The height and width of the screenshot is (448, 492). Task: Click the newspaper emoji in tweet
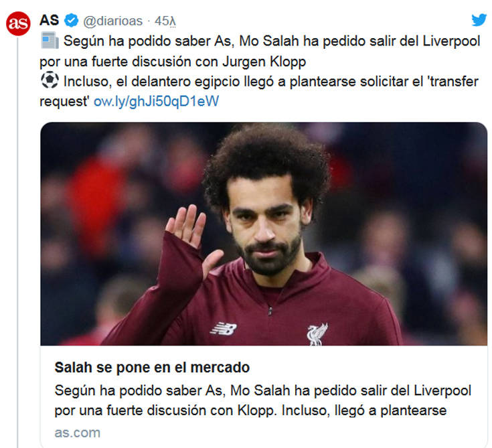pyautogui.click(x=50, y=40)
